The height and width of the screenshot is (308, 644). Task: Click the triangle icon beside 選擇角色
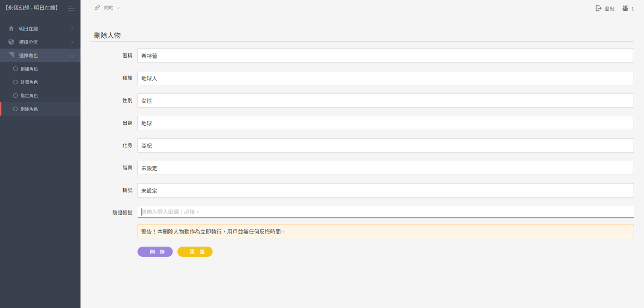[x=11, y=55]
